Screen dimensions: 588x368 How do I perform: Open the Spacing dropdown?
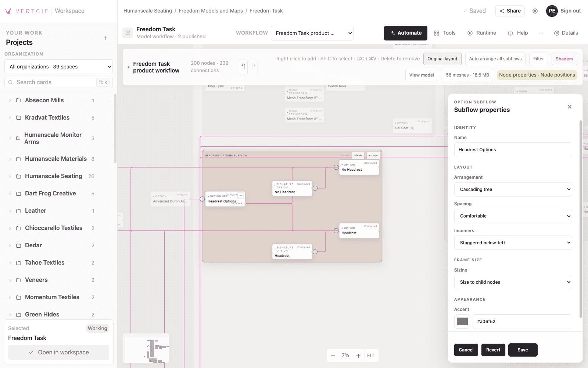coord(513,216)
